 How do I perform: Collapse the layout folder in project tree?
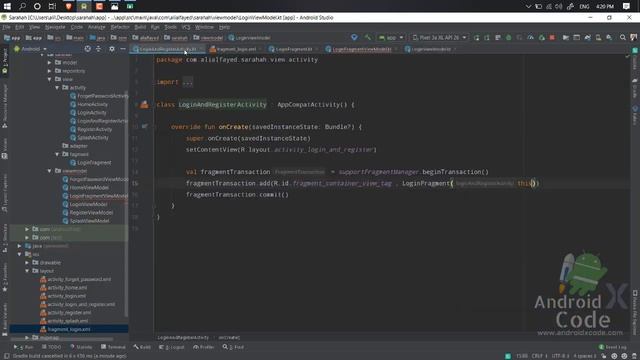tap(27, 271)
